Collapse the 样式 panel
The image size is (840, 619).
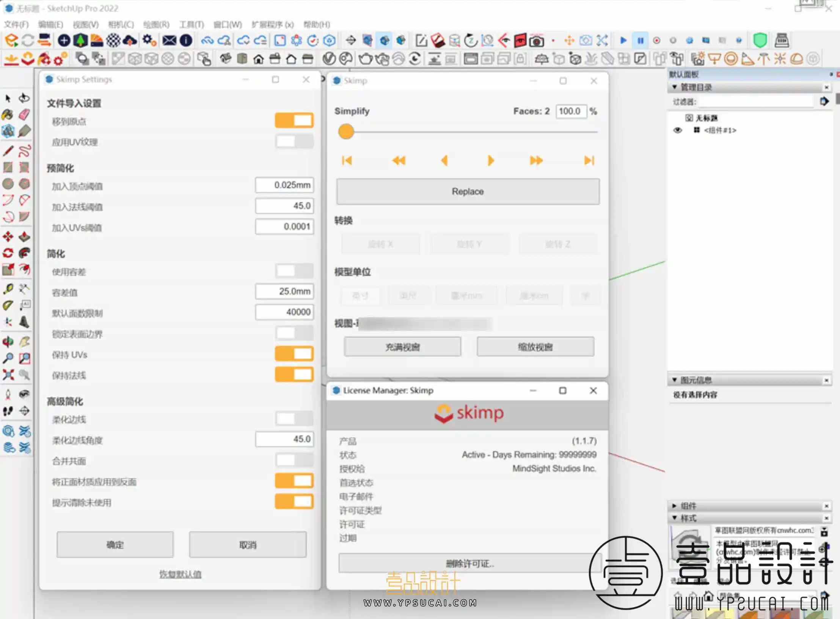tap(674, 518)
